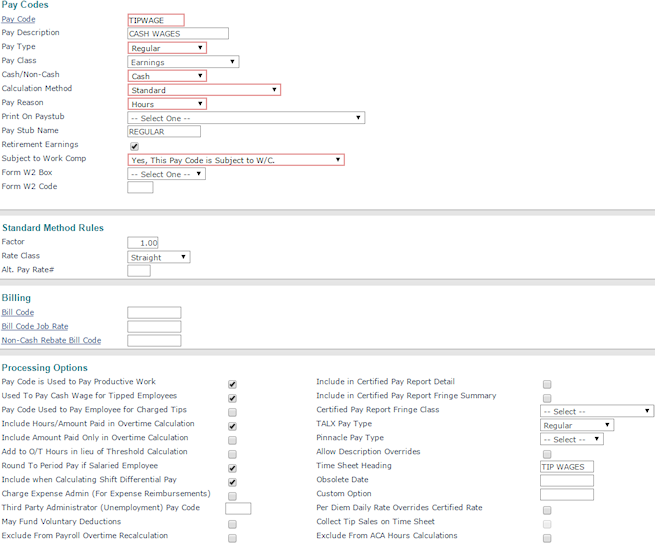Viewport: 655px width, 544px height.
Task: Open the Rate Class Straight dropdown
Action: [158, 257]
